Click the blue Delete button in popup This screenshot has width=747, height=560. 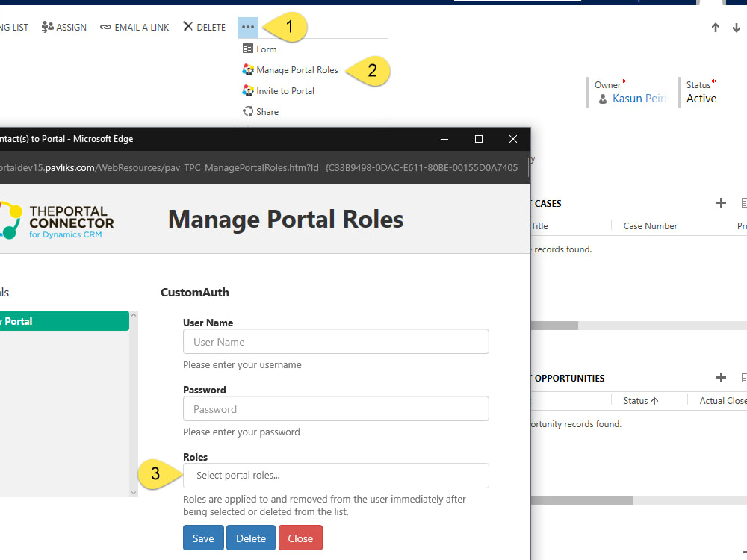tap(251, 538)
